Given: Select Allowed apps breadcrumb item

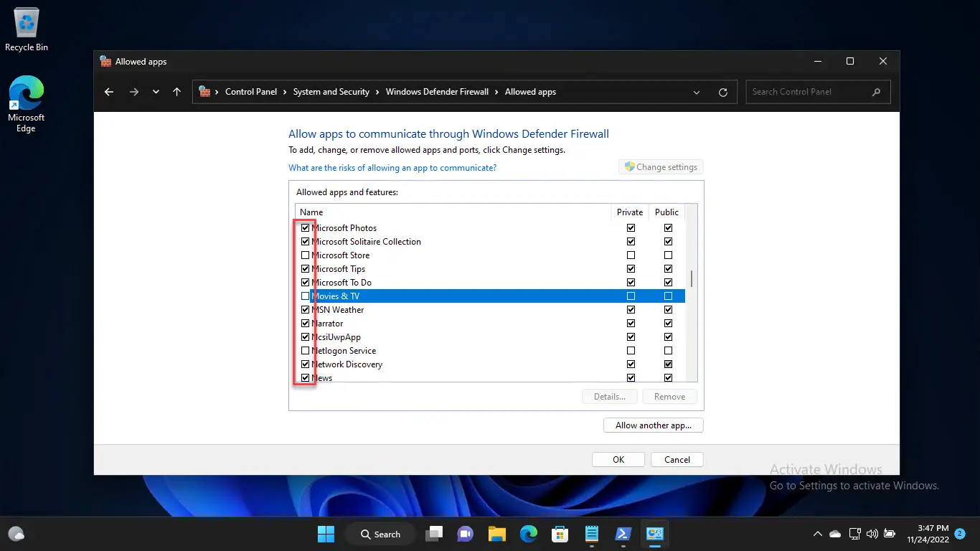Looking at the screenshot, I should pos(530,92).
